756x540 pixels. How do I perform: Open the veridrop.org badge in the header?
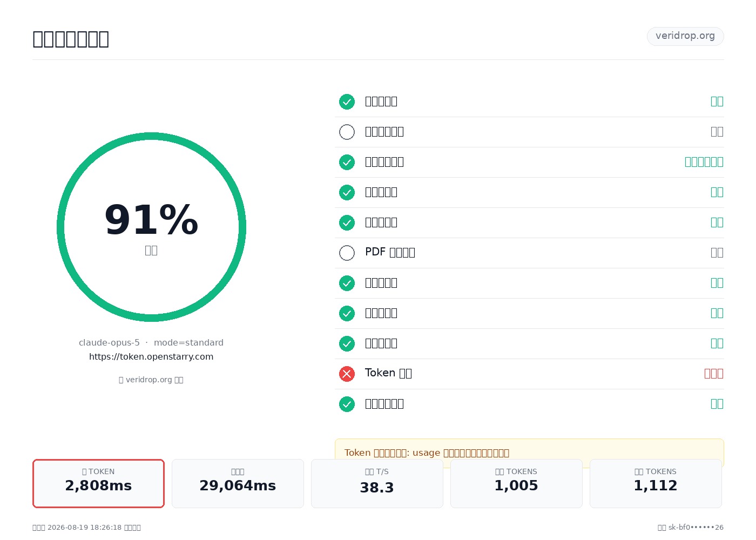click(685, 36)
